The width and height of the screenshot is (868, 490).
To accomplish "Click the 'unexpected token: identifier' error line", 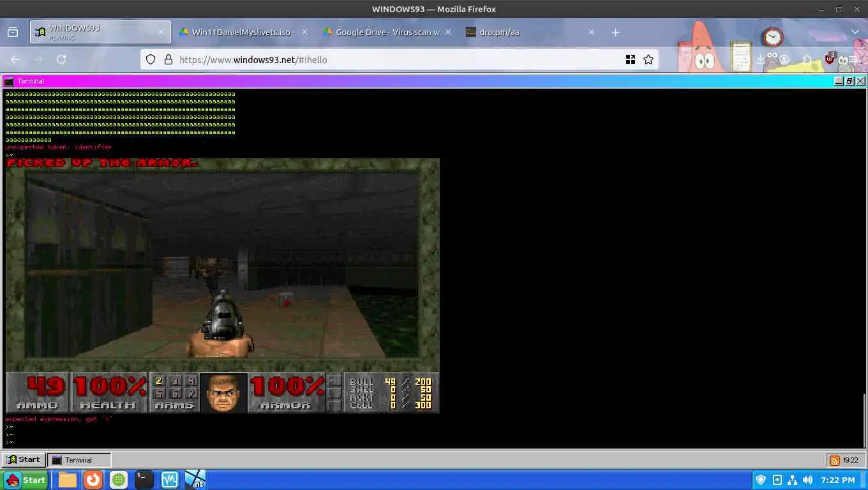I will click(59, 147).
